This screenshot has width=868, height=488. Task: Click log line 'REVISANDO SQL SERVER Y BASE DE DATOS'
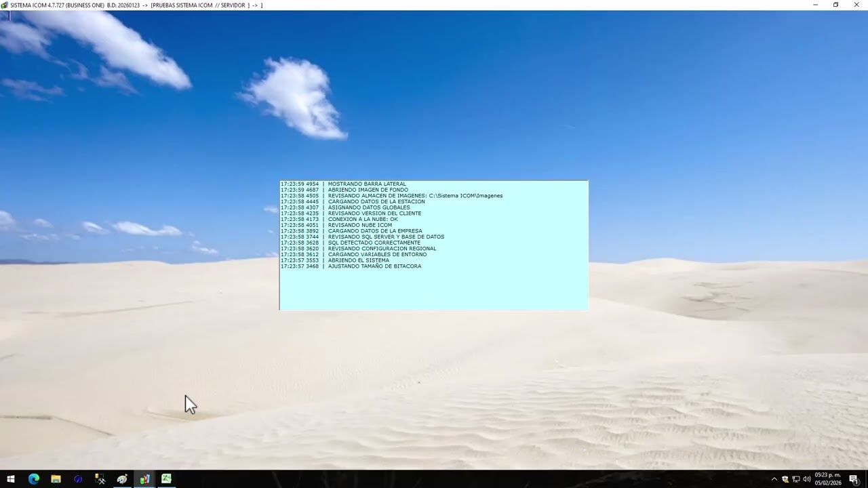(x=362, y=237)
